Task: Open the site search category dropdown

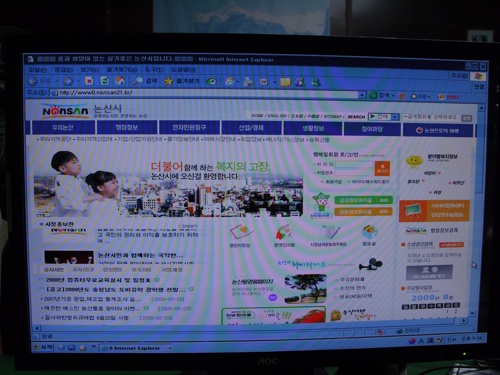Action: click(395, 117)
